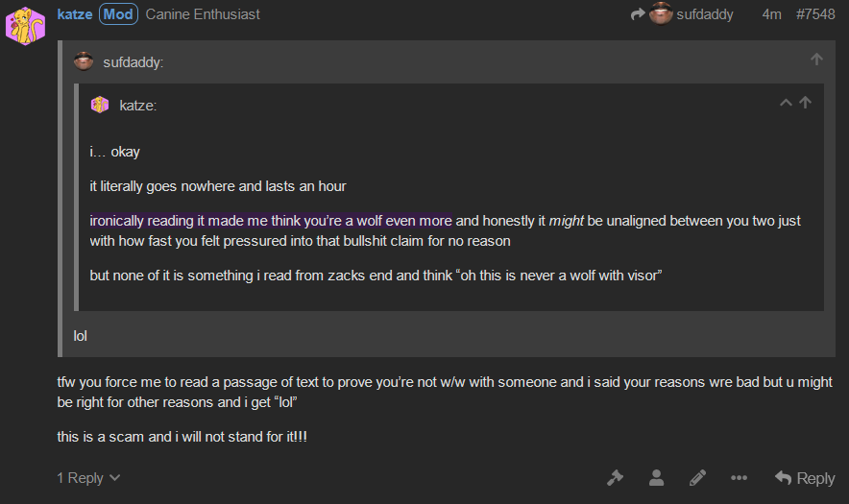The width and height of the screenshot is (849, 504).
Task: Open sufdaddy's avatar in the reply-to header
Action: tap(661, 13)
